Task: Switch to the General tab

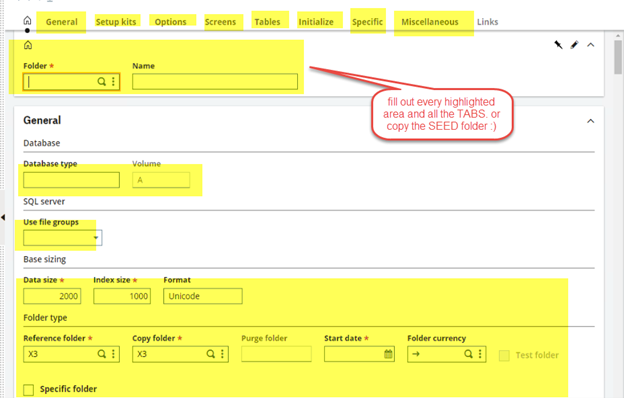Action: [61, 22]
